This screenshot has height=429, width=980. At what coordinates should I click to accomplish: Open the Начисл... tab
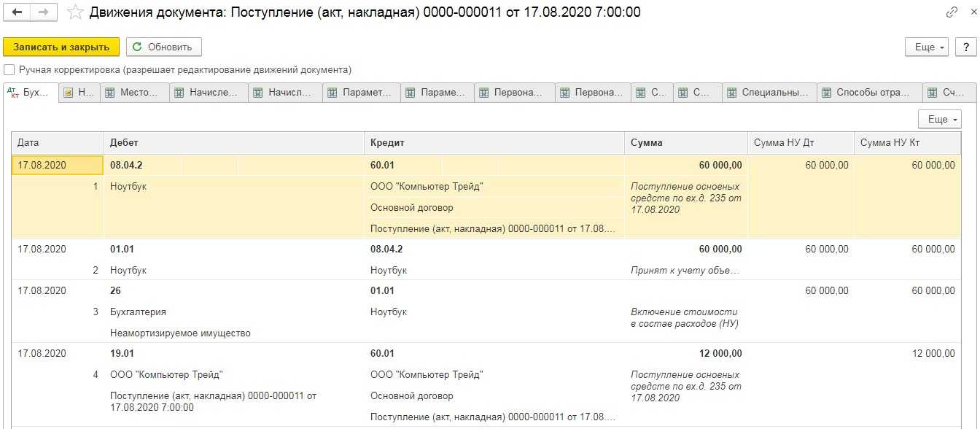click(x=286, y=93)
